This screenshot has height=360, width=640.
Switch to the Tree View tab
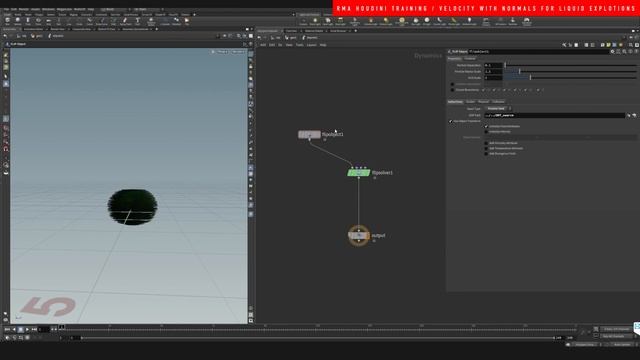tap(291, 31)
